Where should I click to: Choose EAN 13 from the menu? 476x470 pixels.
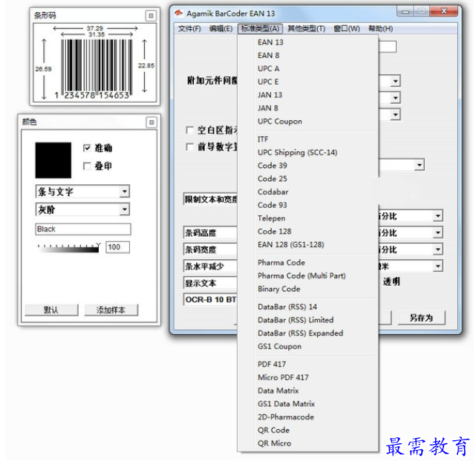pyautogui.click(x=308, y=42)
